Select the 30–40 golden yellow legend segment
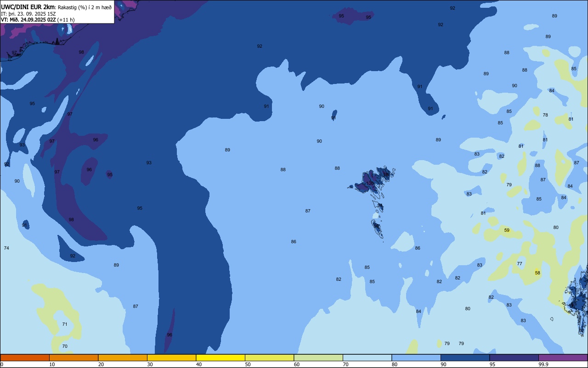The image size is (588, 368). 171,357
